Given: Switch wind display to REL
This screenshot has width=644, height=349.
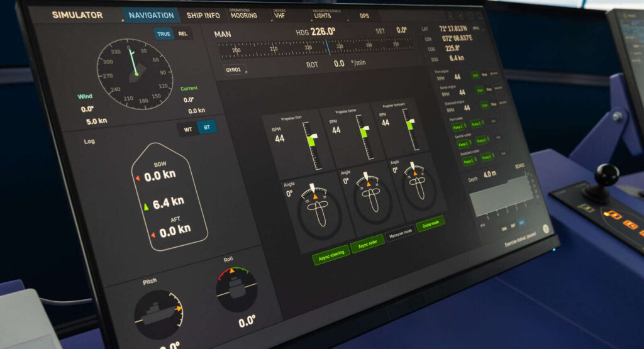Looking at the screenshot, I should [x=182, y=34].
